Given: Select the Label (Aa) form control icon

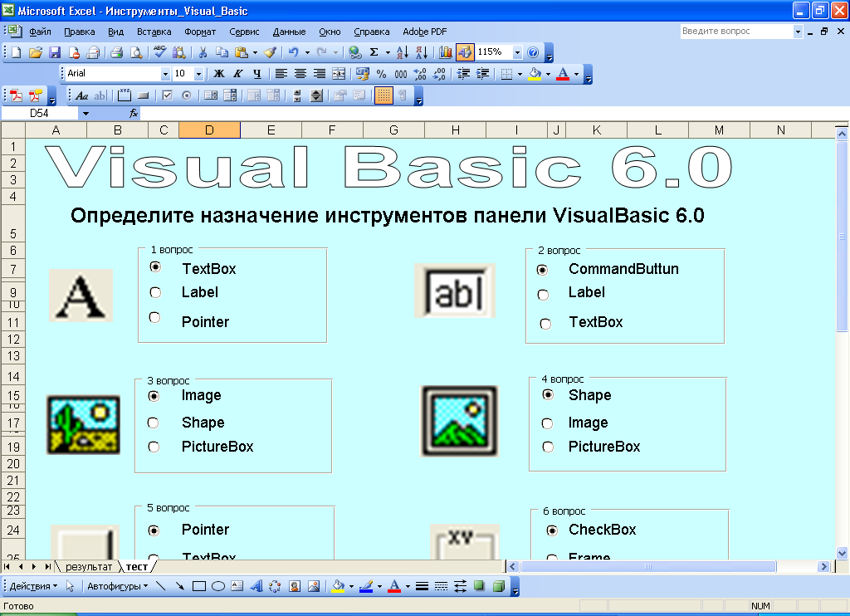Looking at the screenshot, I should [81, 96].
